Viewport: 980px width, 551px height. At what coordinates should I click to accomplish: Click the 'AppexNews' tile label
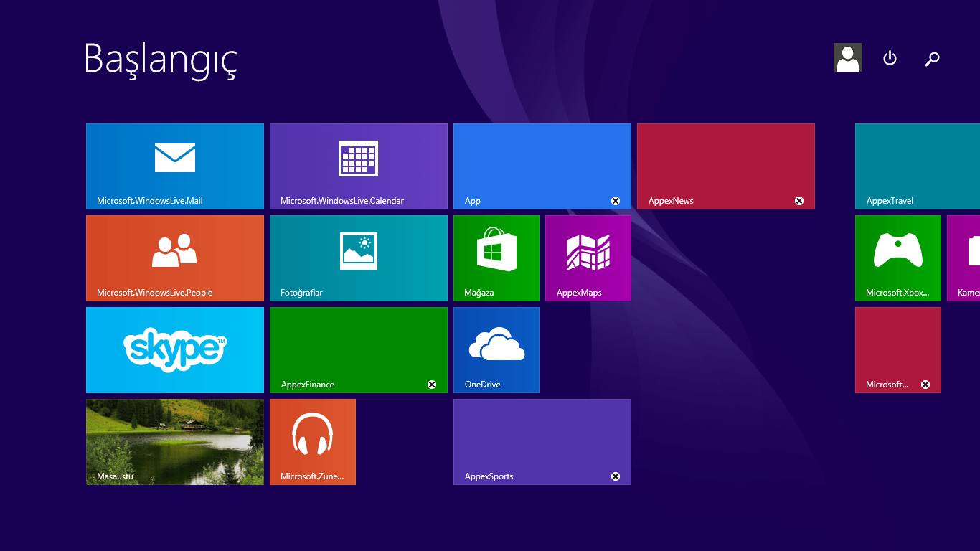671,201
